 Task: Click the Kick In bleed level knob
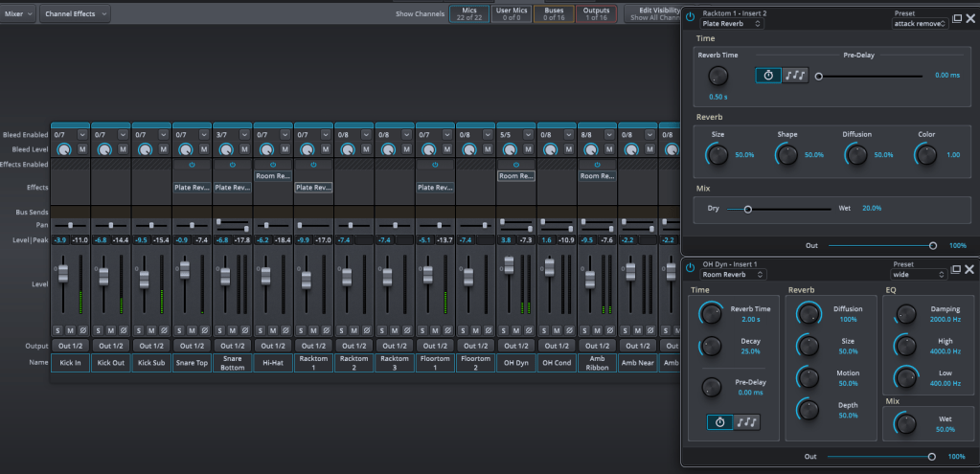[x=64, y=150]
